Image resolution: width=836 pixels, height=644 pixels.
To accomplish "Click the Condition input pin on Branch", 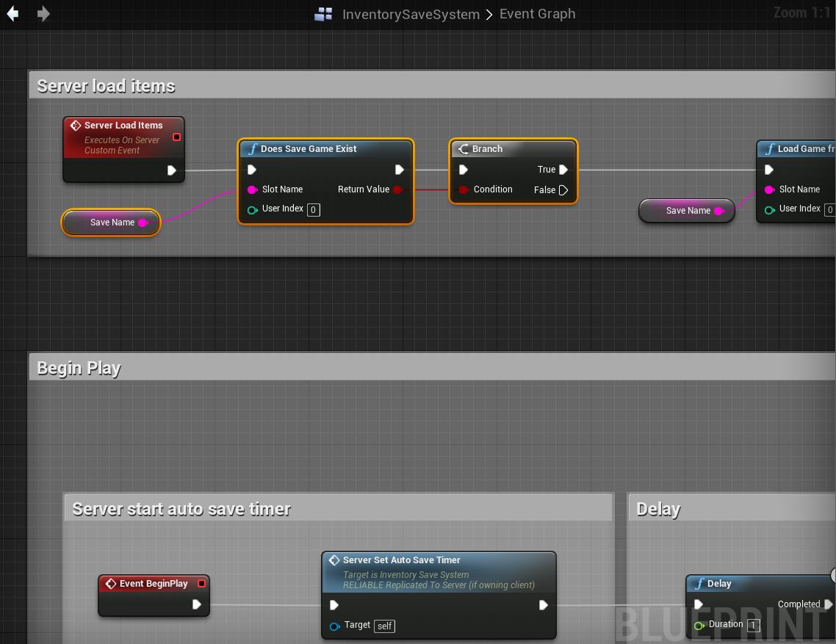I will [x=464, y=189].
